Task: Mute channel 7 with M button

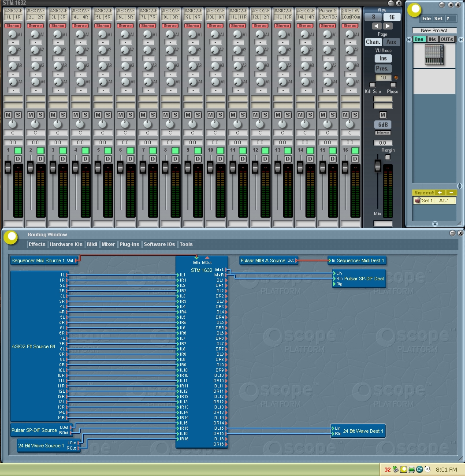Action: click(143, 115)
